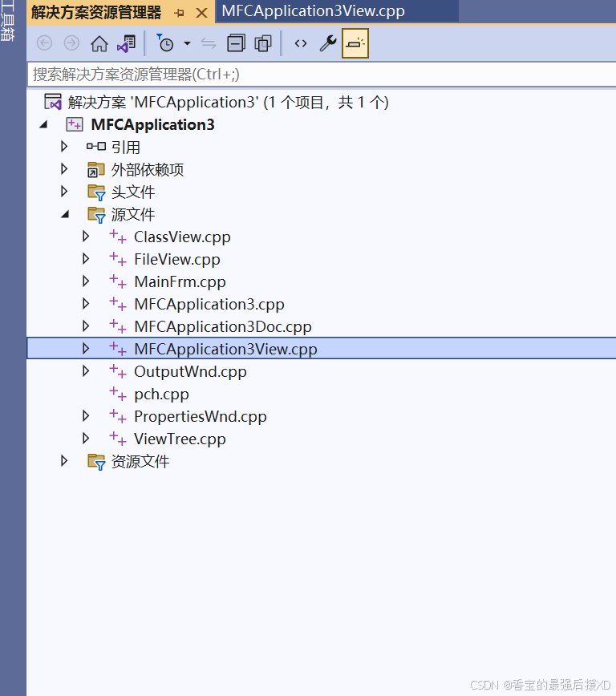Image resolution: width=616 pixels, height=696 pixels.
Task: Switch between solution and folder views
Action: click(127, 43)
